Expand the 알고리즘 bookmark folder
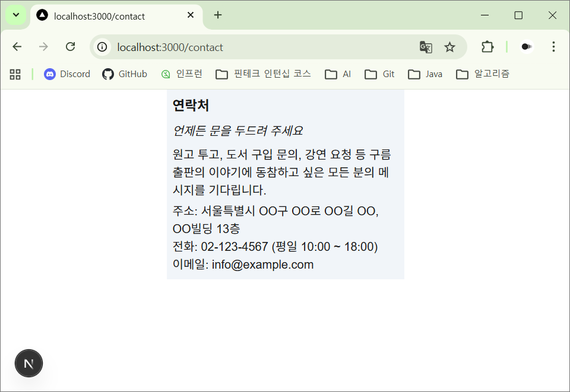Viewport: 570px width, 392px height. pos(483,74)
